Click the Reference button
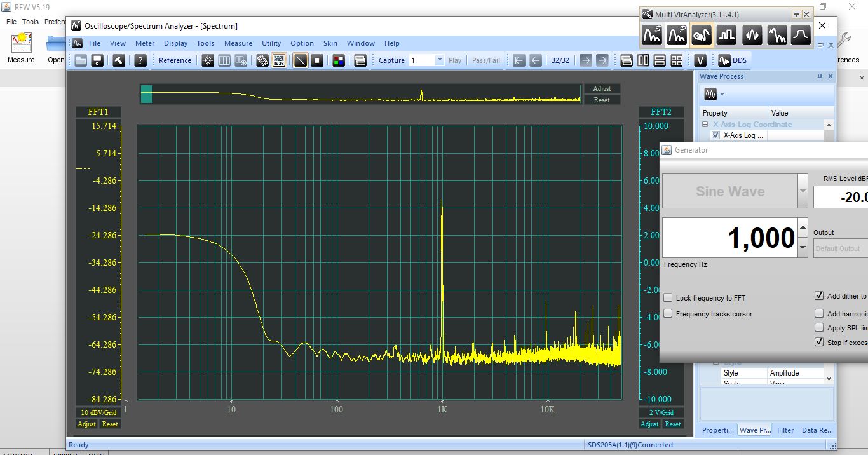The height and width of the screenshot is (455, 868). coord(175,60)
